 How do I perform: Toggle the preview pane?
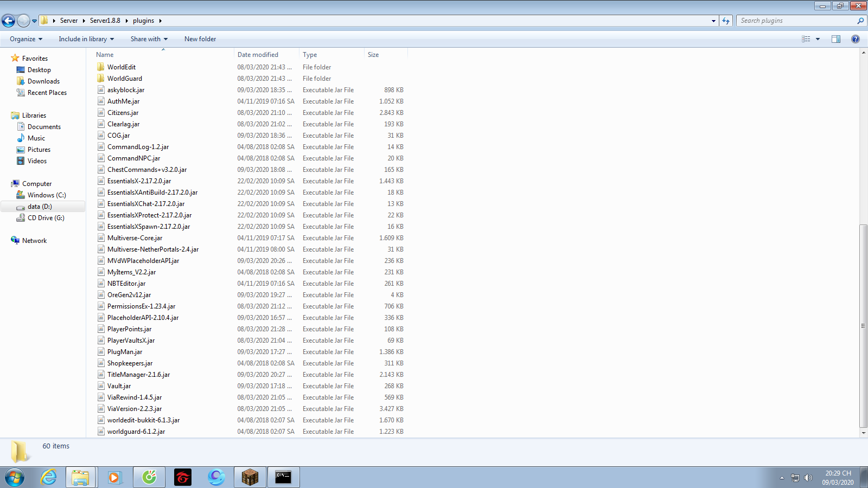click(x=836, y=39)
